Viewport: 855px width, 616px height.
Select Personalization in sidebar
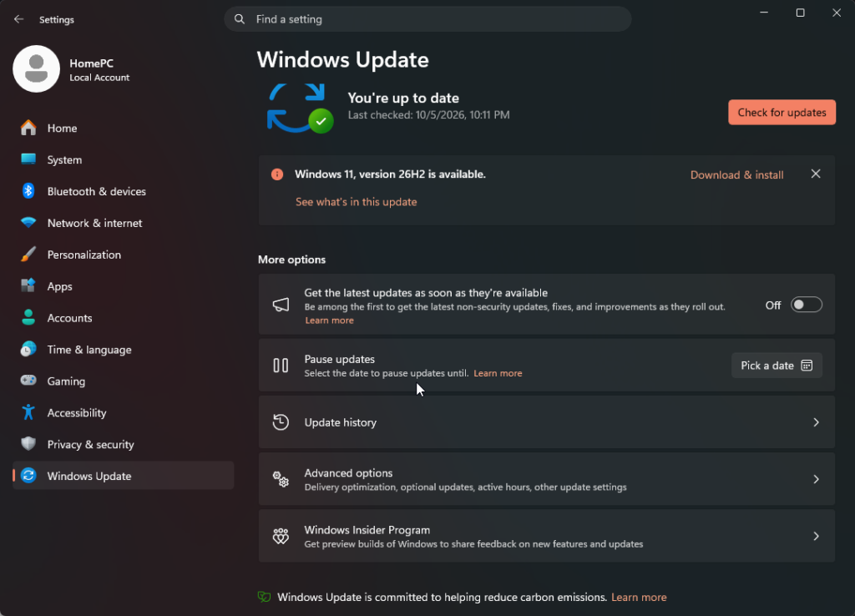(84, 255)
